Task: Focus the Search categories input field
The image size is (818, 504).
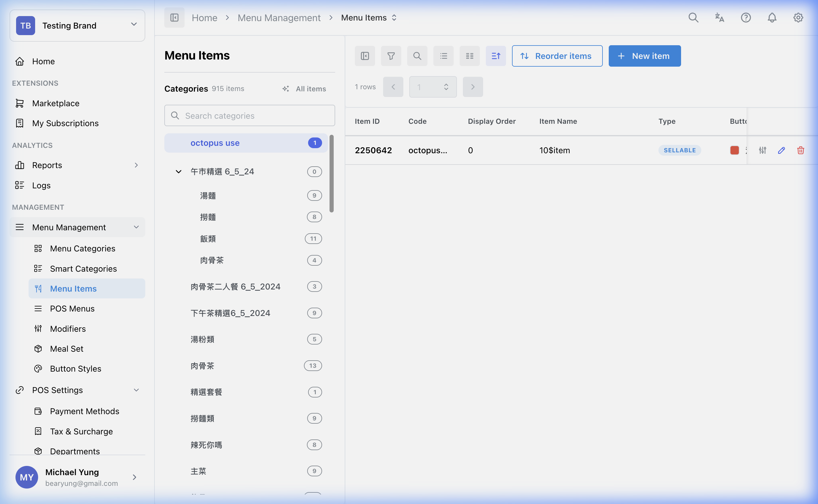Action: point(249,116)
